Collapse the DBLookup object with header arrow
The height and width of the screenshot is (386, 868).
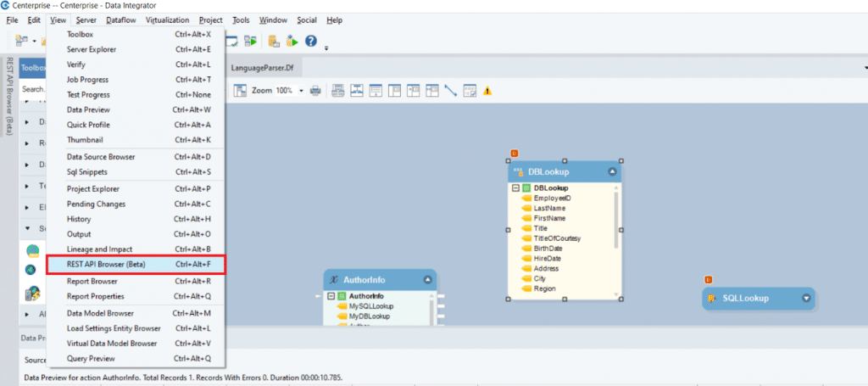pos(612,171)
